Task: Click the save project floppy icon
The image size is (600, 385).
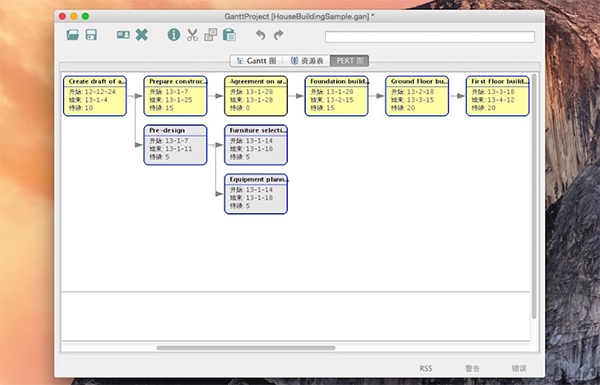Action: pos(91,35)
